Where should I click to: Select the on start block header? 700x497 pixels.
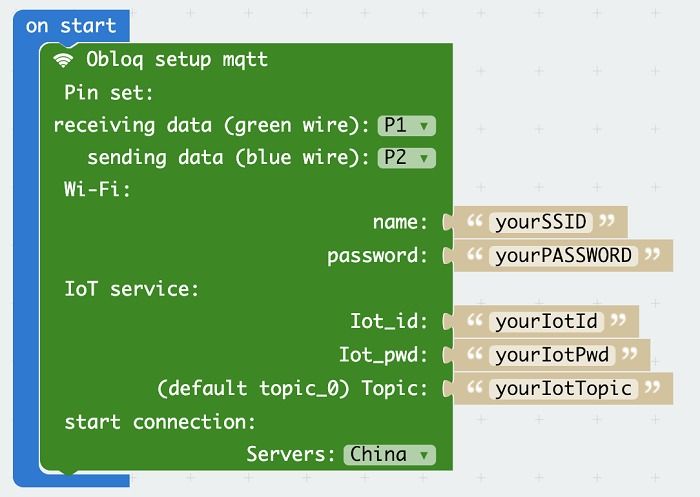(x=71, y=26)
